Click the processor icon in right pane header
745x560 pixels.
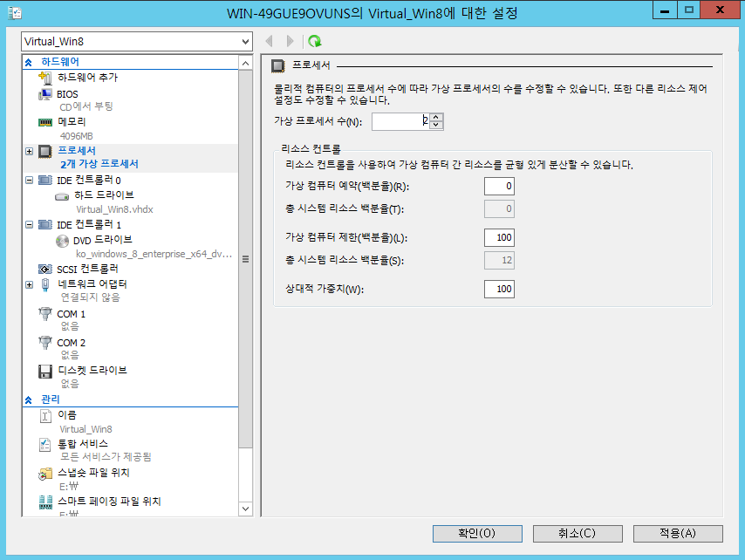click(x=278, y=66)
